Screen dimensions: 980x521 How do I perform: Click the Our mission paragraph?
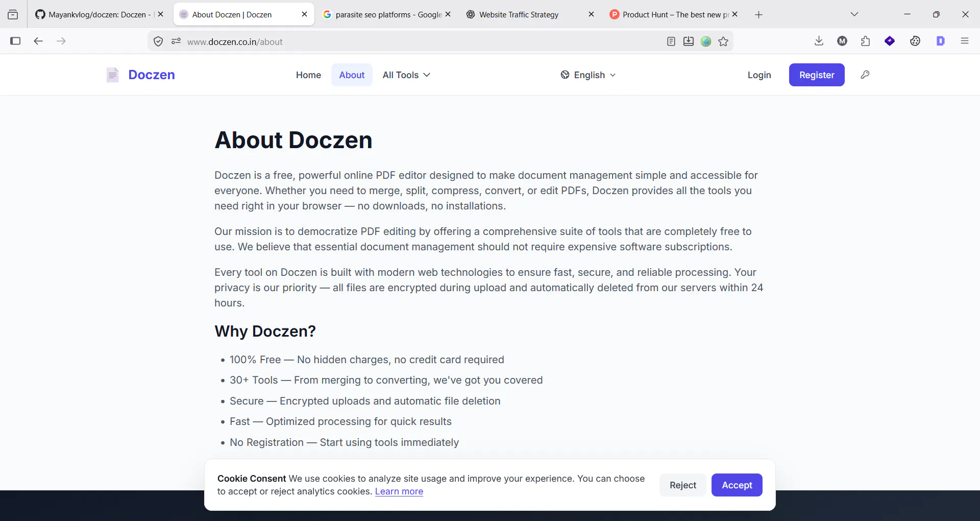[483, 239]
